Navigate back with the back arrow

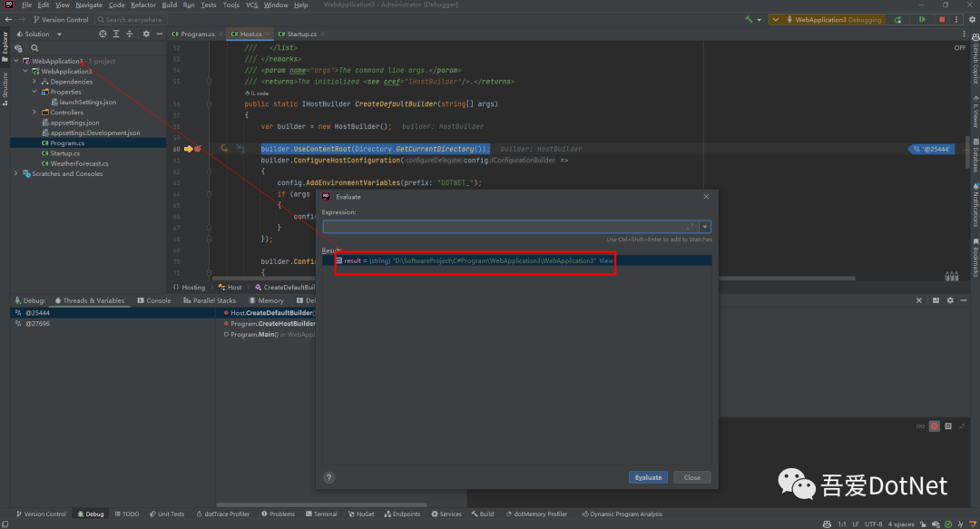coord(8,19)
